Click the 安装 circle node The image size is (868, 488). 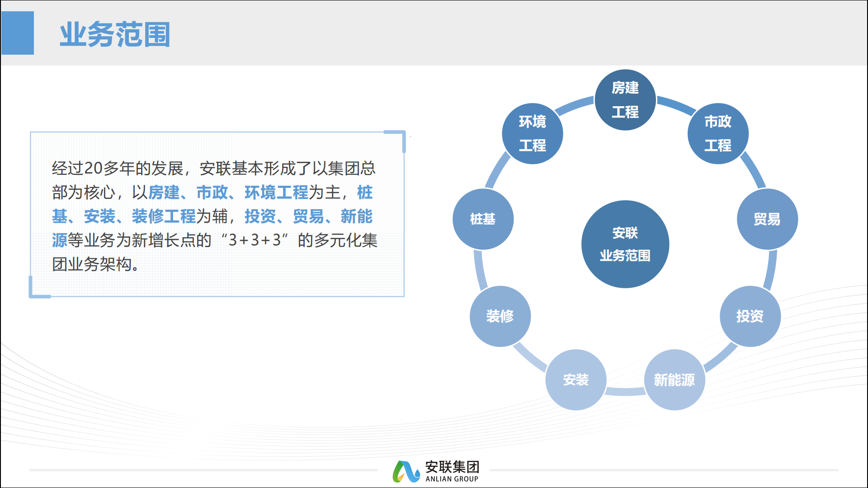click(x=576, y=380)
